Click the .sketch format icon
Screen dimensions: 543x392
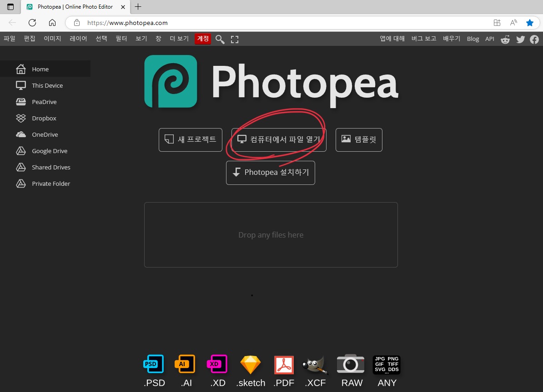point(251,365)
